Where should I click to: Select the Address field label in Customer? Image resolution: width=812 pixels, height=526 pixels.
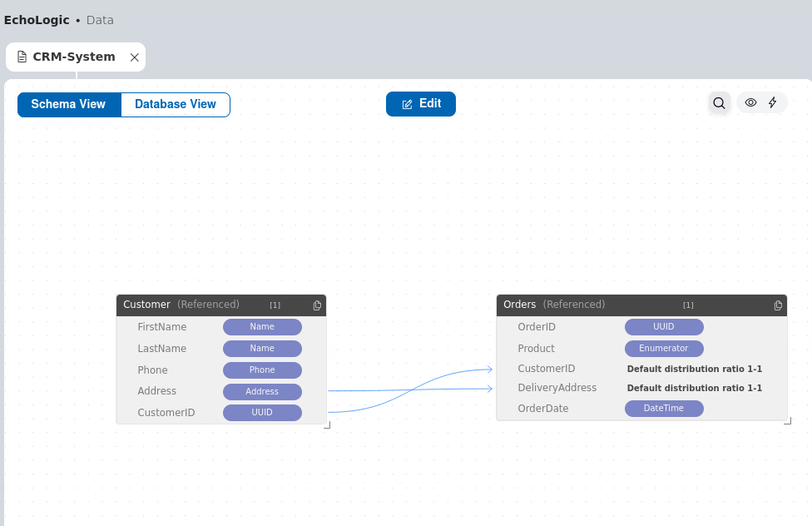pyautogui.click(x=157, y=391)
